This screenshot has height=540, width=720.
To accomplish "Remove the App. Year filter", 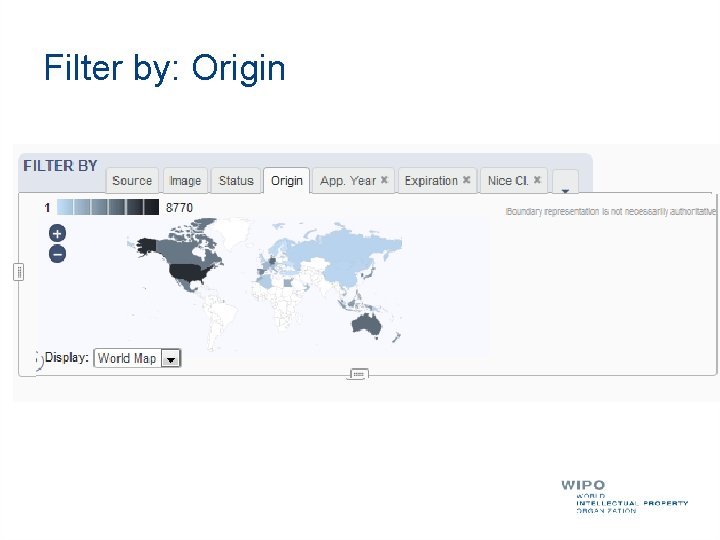I will click(384, 180).
